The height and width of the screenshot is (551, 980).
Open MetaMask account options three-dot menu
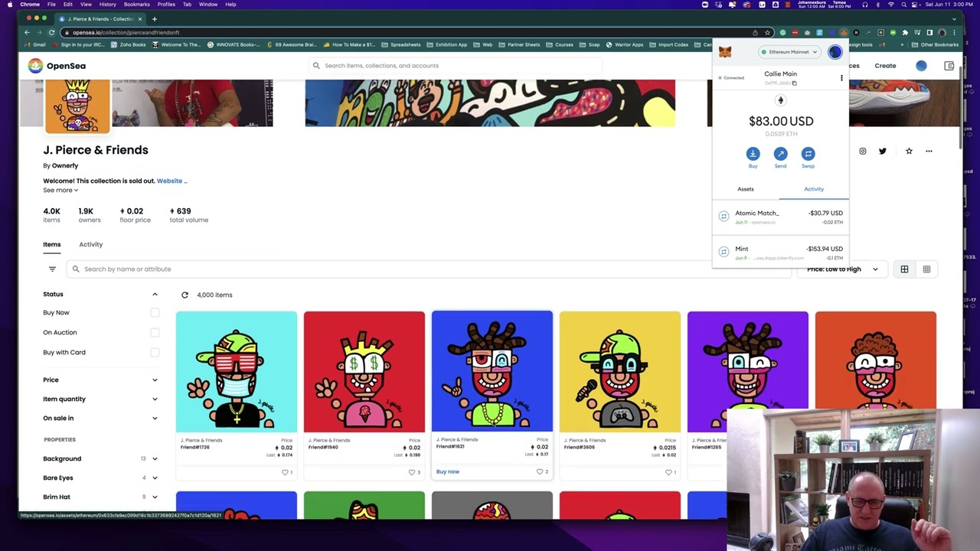841,78
